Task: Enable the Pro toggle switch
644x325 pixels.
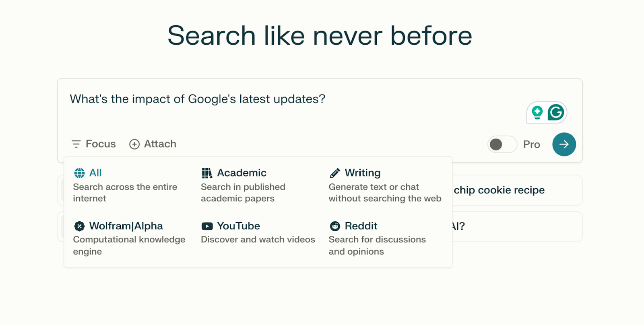Action: pyautogui.click(x=502, y=144)
